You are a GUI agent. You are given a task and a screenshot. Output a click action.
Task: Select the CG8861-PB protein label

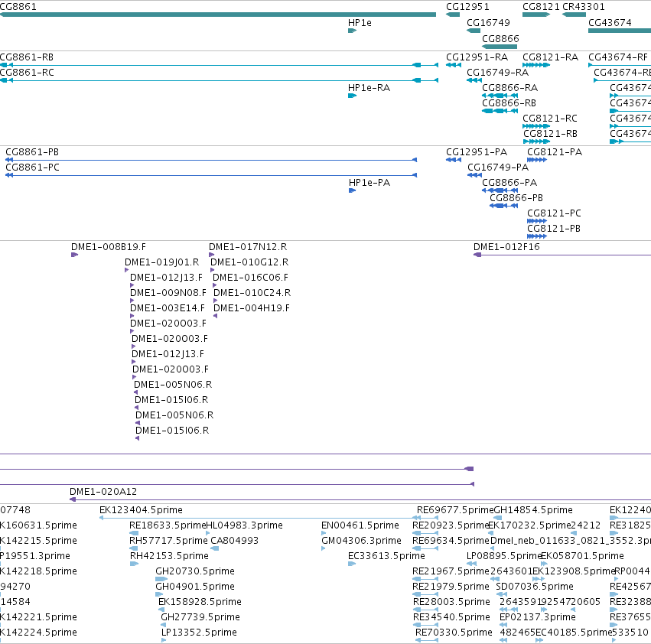[x=32, y=152]
